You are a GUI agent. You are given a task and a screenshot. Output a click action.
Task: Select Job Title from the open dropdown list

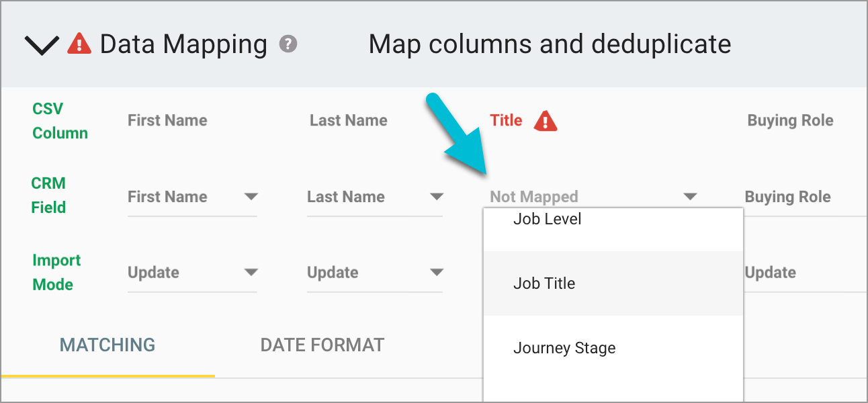[x=544, y=283]
